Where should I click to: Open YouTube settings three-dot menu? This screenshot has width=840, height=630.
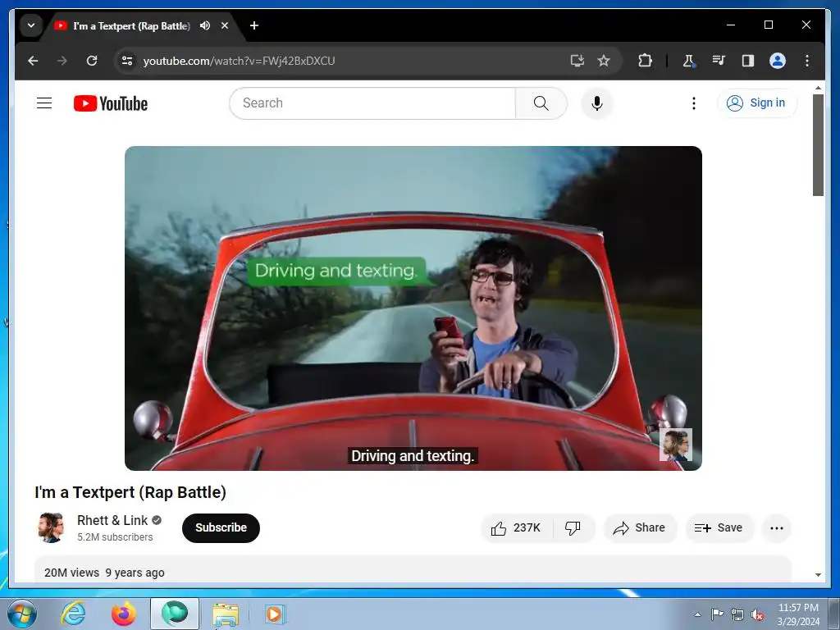pyautogui.click(x=694, y=103)
